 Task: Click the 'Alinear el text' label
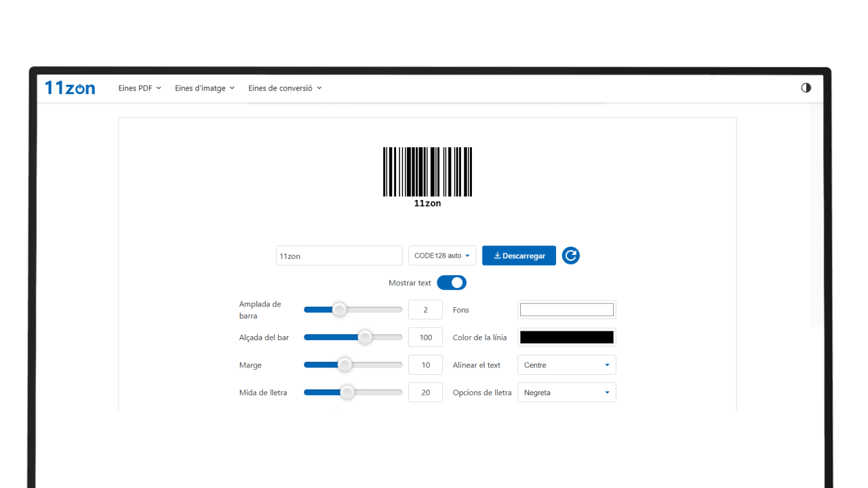477,365
